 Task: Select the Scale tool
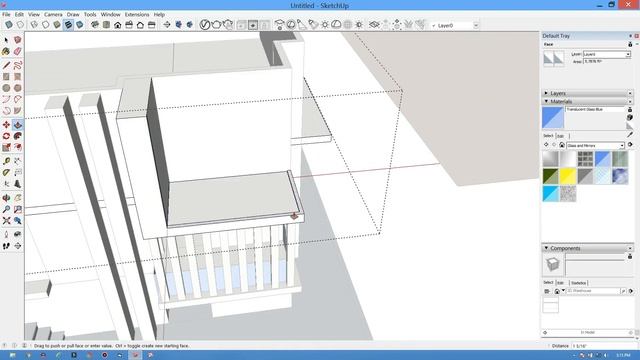click(6, 147)
